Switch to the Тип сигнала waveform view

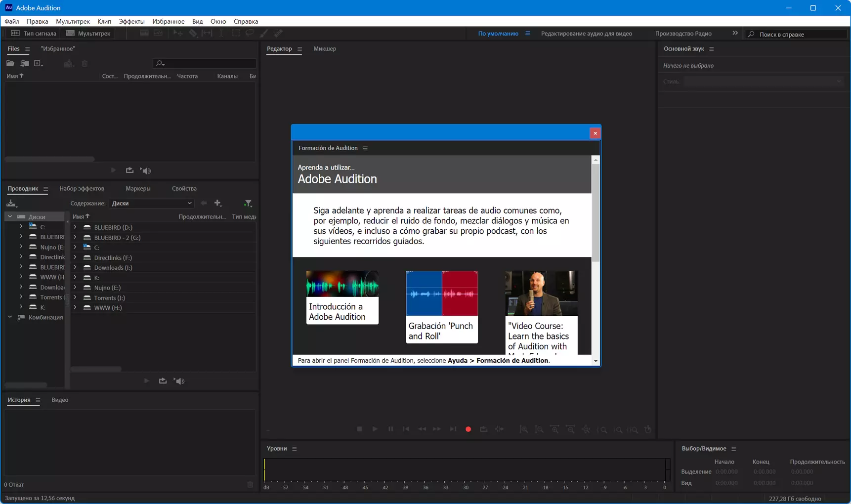pyautogui.click(x=34, y=33)
